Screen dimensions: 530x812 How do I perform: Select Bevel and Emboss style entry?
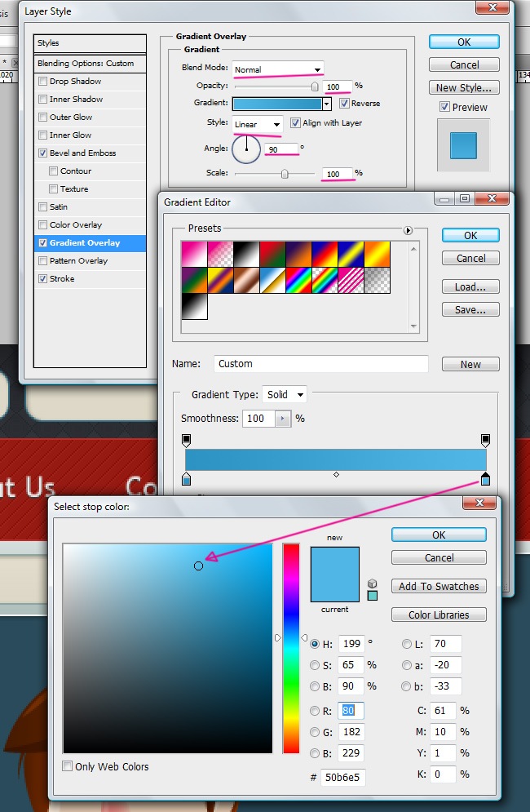coord(82,153)
